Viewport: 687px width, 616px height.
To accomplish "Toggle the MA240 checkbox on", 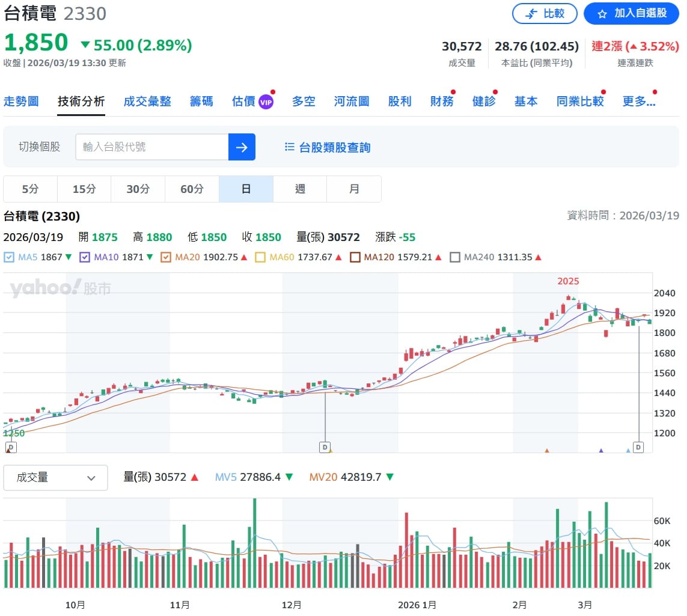I will (x=455, y=257).
